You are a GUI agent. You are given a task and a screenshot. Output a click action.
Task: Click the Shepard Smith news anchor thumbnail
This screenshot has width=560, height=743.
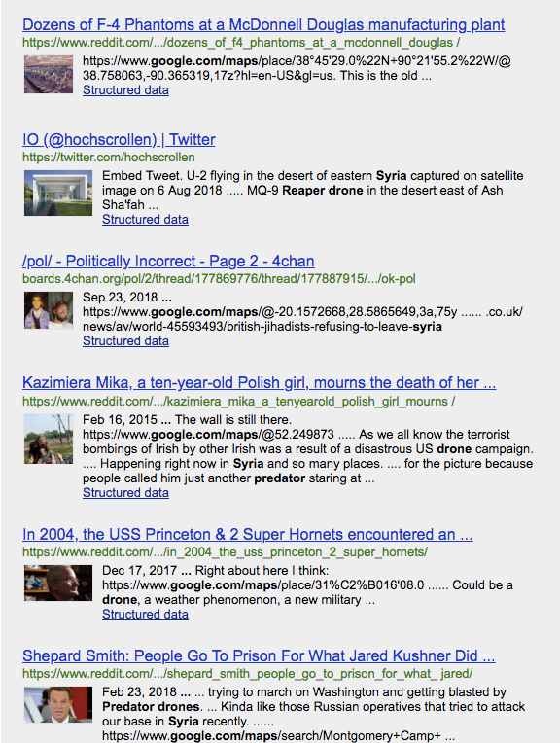click(58, 705)
